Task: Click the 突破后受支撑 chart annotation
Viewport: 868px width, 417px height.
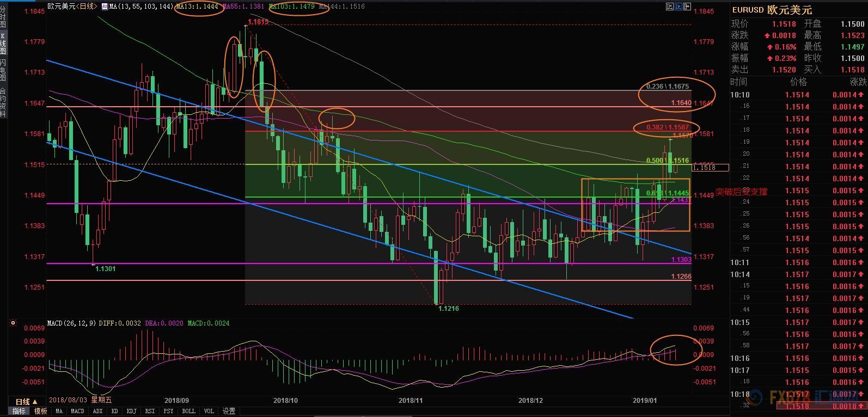Action: 741,192
